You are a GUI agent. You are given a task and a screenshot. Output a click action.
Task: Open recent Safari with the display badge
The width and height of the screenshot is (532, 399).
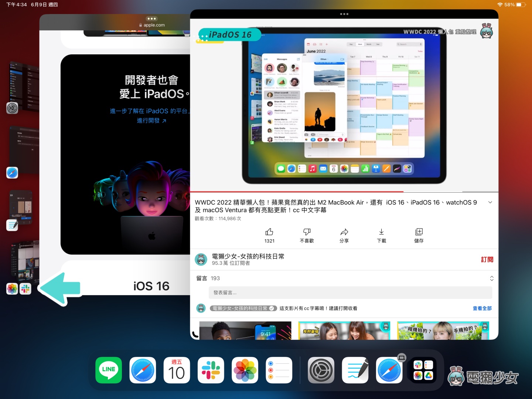pos(389,370)
